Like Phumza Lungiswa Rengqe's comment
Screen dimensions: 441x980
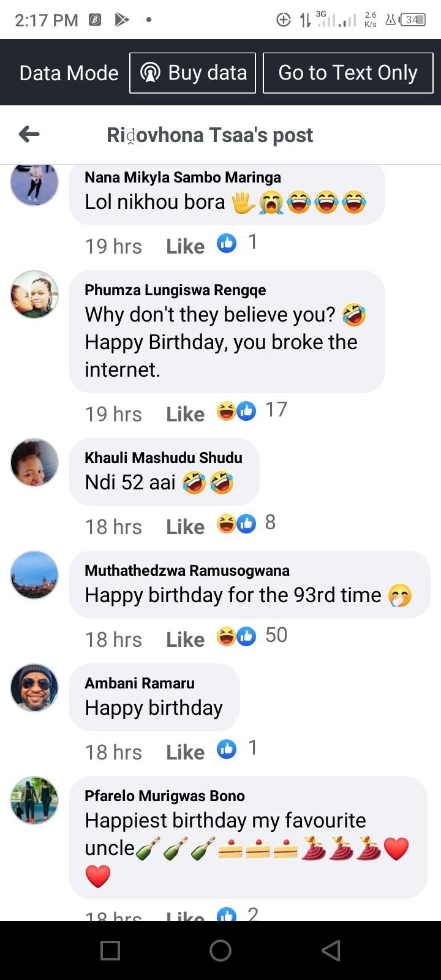[185, 414]
